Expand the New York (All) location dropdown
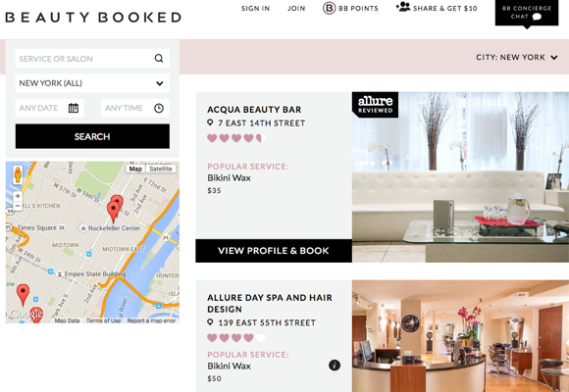569x392 pixels. (x=92, y=83)
